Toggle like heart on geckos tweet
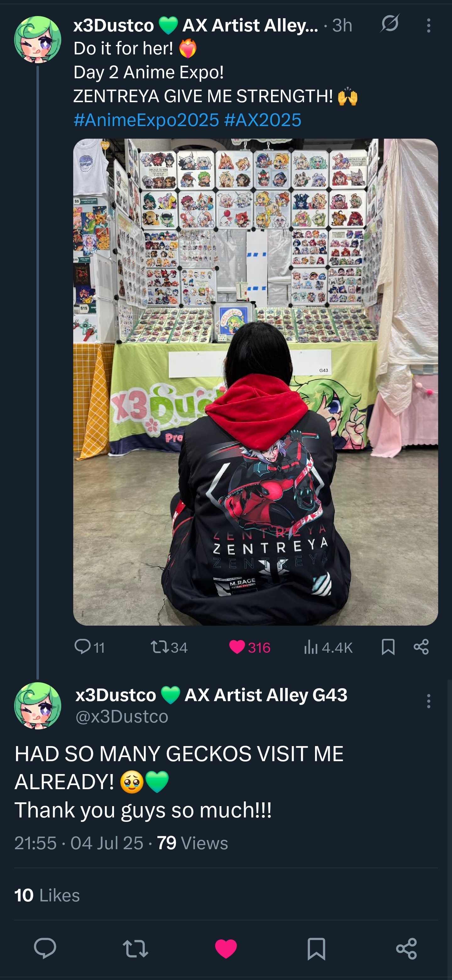Screen dimensions: 452x980 [x=226, y=949]
